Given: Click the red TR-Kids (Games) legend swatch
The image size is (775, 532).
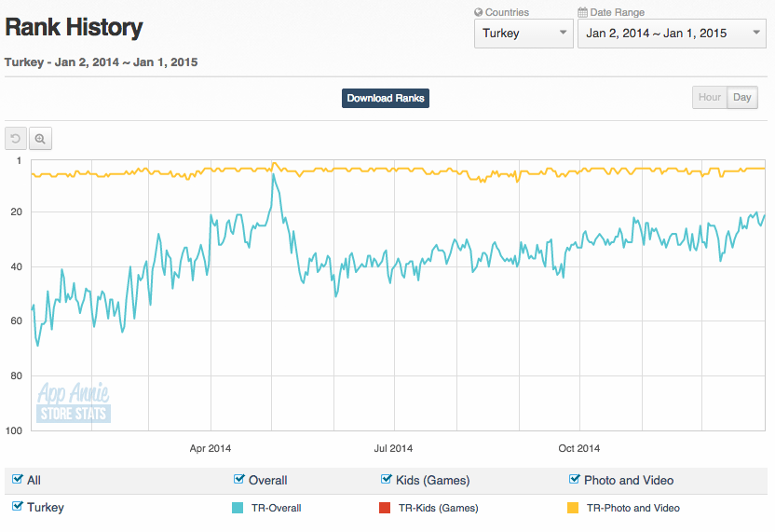Looking at the screenshot, I should click(386, 508).
